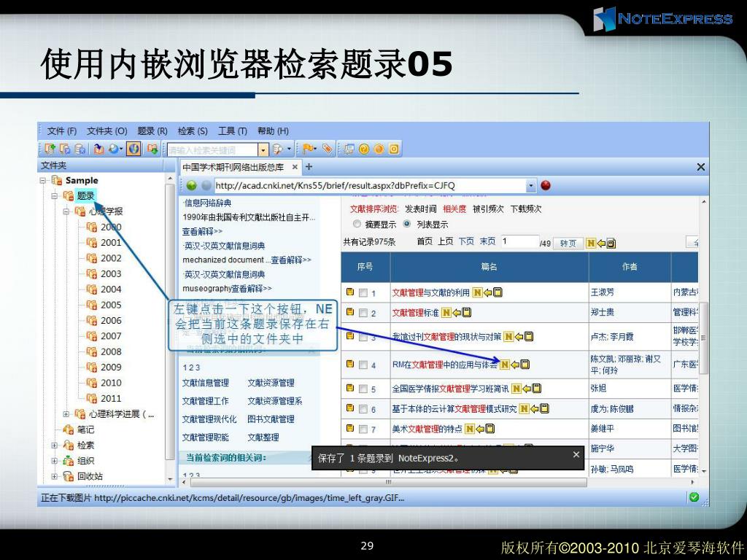Select the 中国学术期刊网络出版总库 browser tab
Screen dimensions: 747x560
pyautogui.click(x=233, y=167)
